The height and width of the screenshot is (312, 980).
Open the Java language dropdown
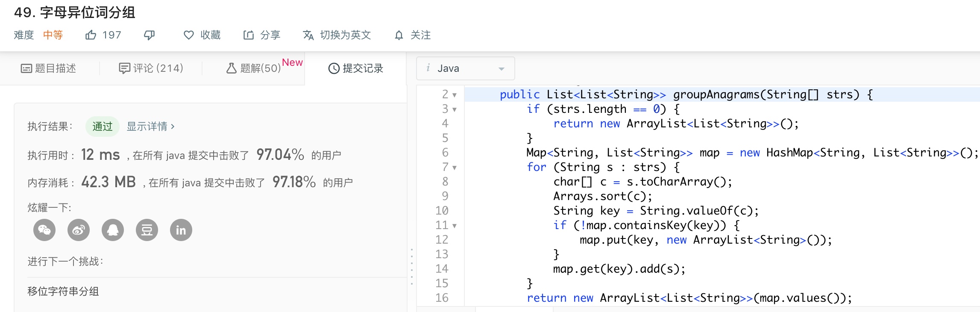pyautogui.click(x=466, y=68)
